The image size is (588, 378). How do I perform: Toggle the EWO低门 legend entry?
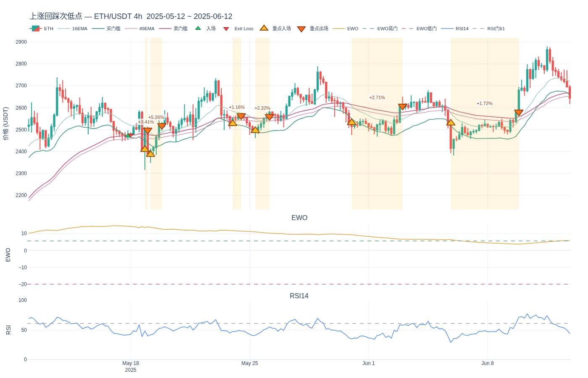(x=419, y=29)
